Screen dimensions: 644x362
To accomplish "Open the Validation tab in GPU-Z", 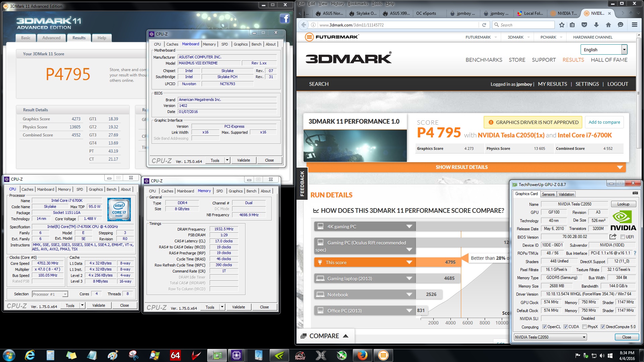I will coord(566,194).
